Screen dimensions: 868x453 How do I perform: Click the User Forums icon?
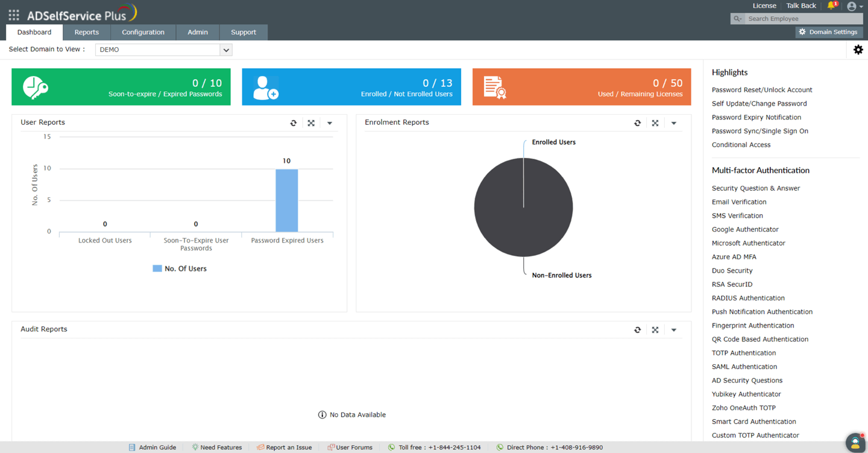(x=331, y=448)
